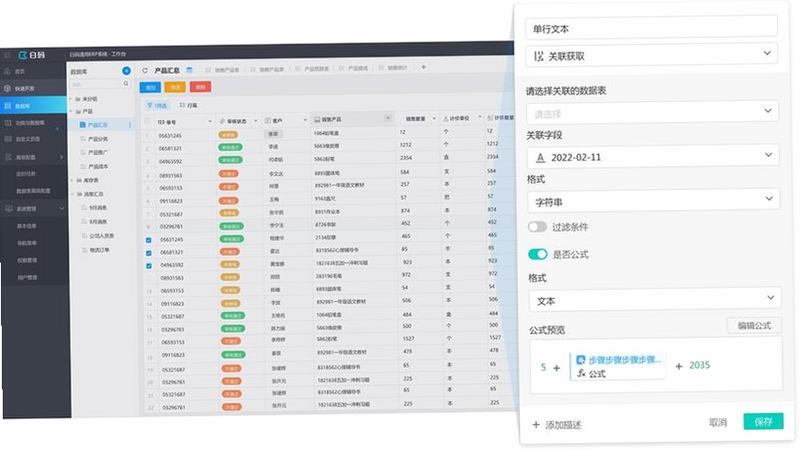
Task: Open 物流订单 in the database tree
Action: tap(99, 250)
